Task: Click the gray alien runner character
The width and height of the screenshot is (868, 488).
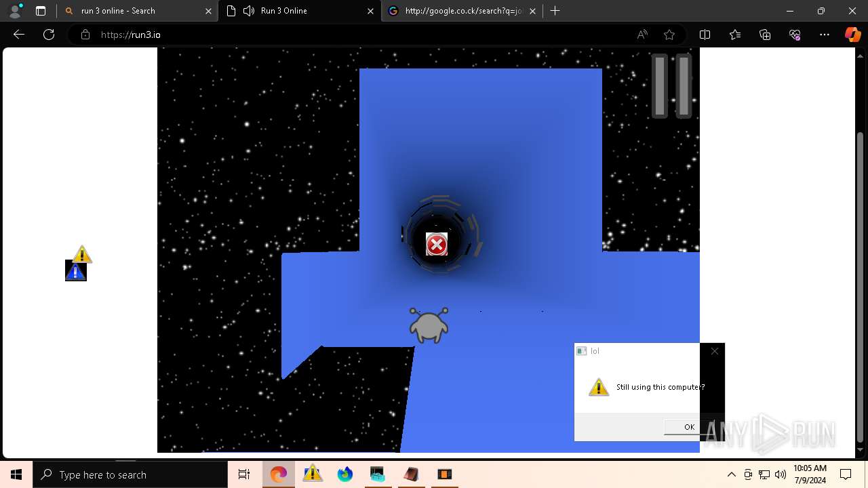Action: 429,325
